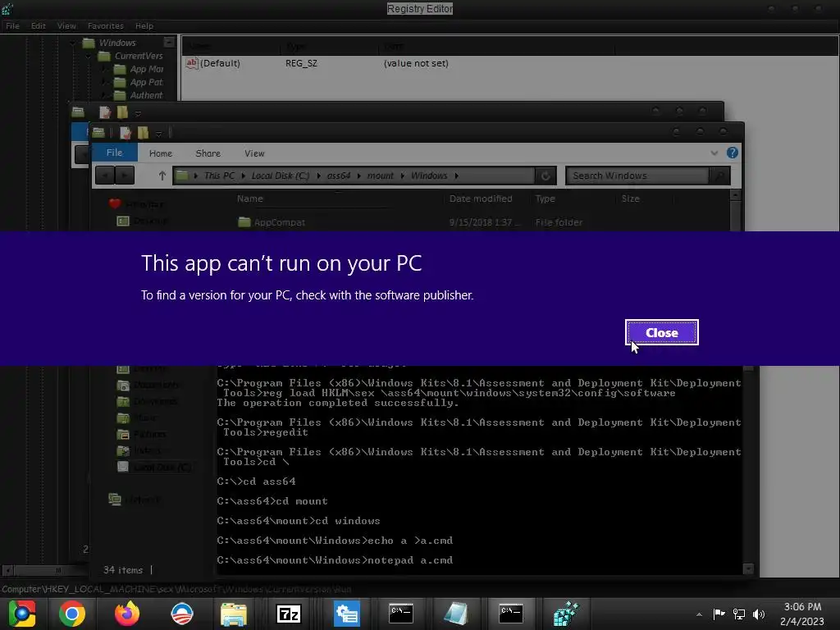This screenshot has height=630, width=840.
Task: Open the Notepad taskbar icon
Action: (x=456, y=614)
